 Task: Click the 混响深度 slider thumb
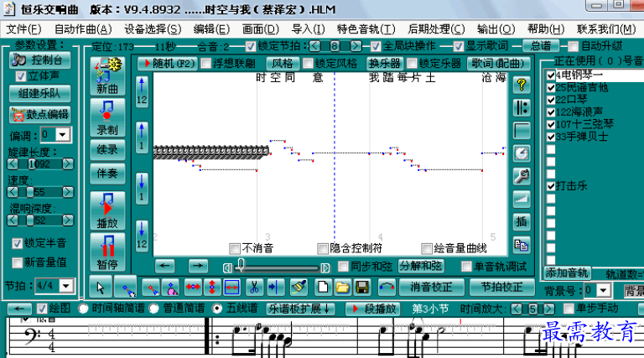[30, 221]
